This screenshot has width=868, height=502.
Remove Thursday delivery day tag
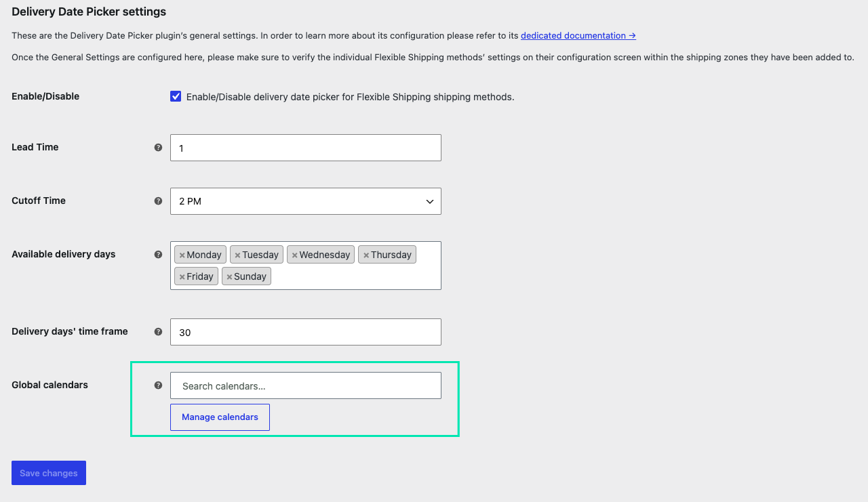pos(366,255)
